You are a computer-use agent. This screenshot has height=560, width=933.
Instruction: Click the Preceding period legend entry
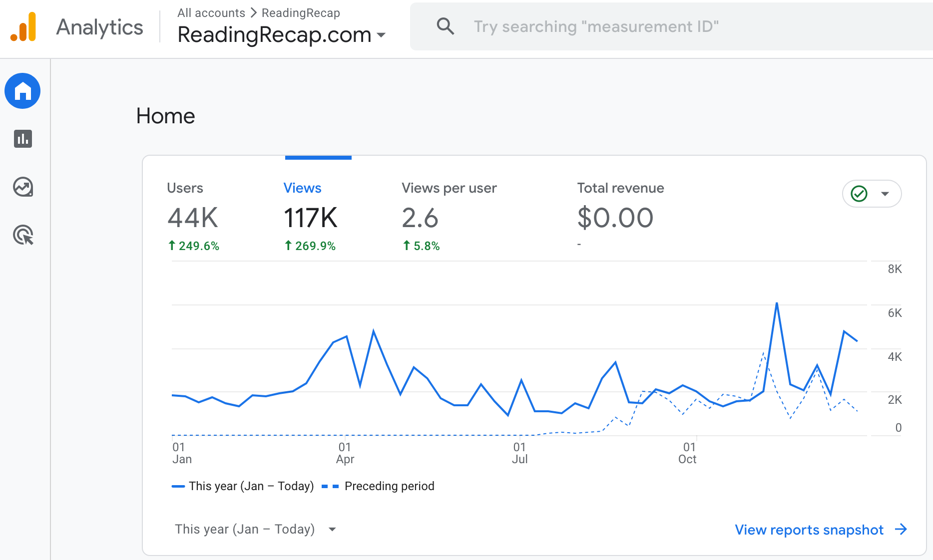point(378,486)
